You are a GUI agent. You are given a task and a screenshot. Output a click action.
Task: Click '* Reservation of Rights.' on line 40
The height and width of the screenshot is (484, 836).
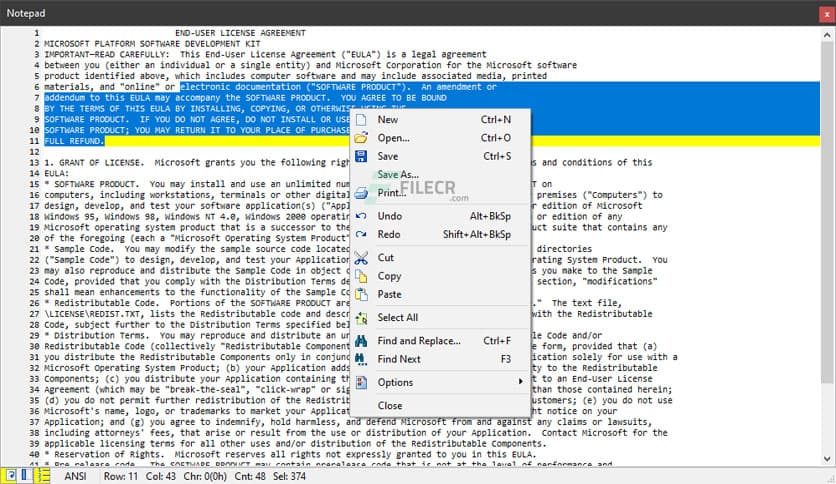click(x=104, y=454)
